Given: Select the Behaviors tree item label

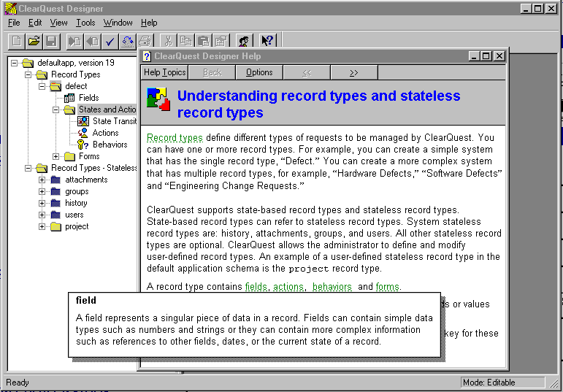Looking at the screenshot, I should [110, 145].
